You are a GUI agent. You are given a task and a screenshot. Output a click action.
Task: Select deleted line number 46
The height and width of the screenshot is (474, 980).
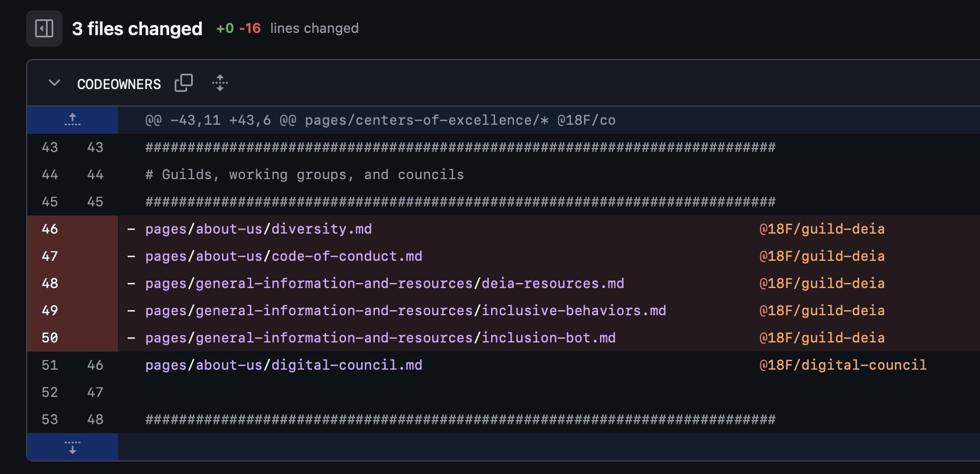click(50, 229)
